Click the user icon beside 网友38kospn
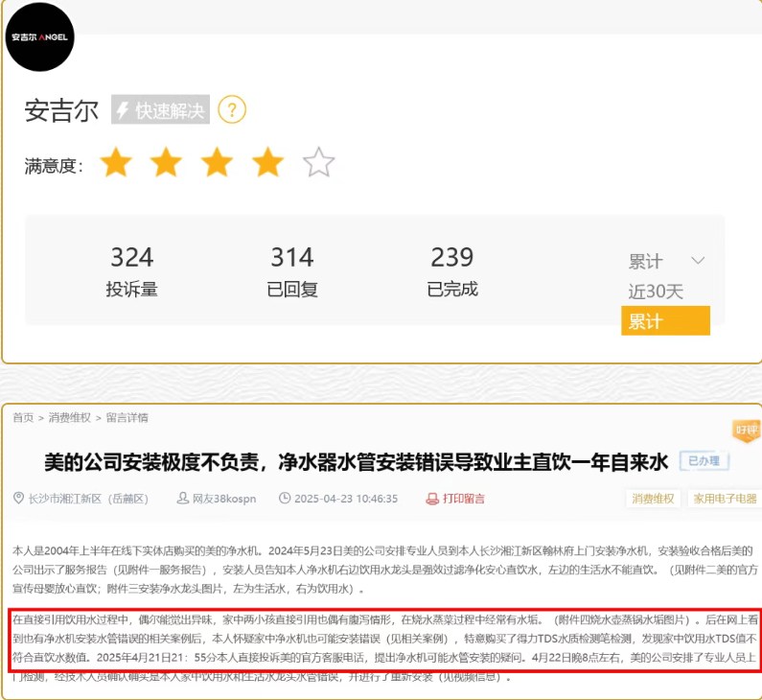Screen dimensions: 762x700 tap(183, 499)
